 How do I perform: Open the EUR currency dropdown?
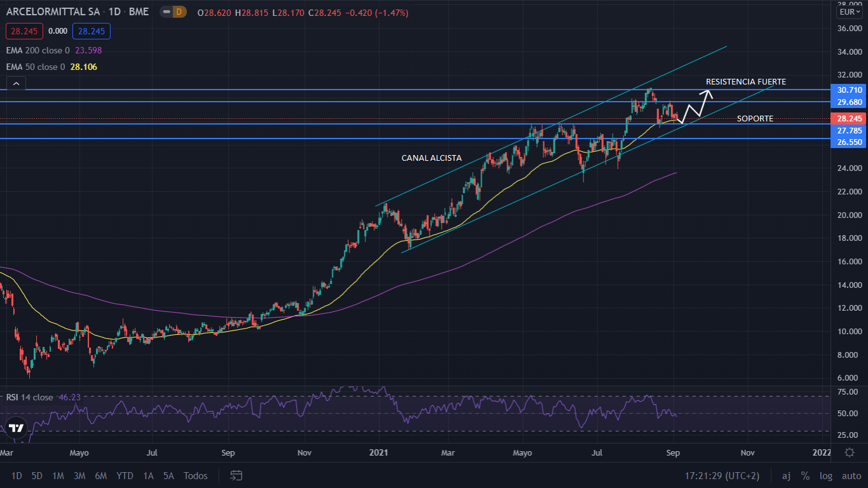(x=850, y=11)
